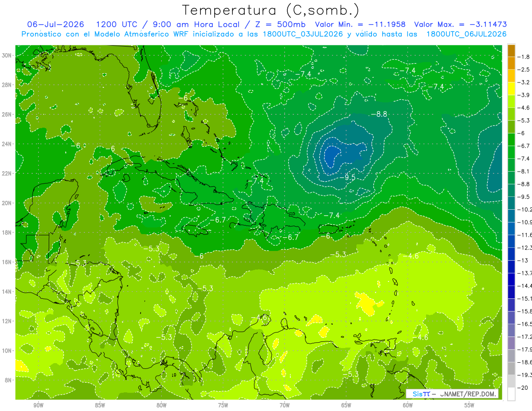532x411 pixels.
Task: Click the 18N latitude axis label
Action: tap(8, 232)
